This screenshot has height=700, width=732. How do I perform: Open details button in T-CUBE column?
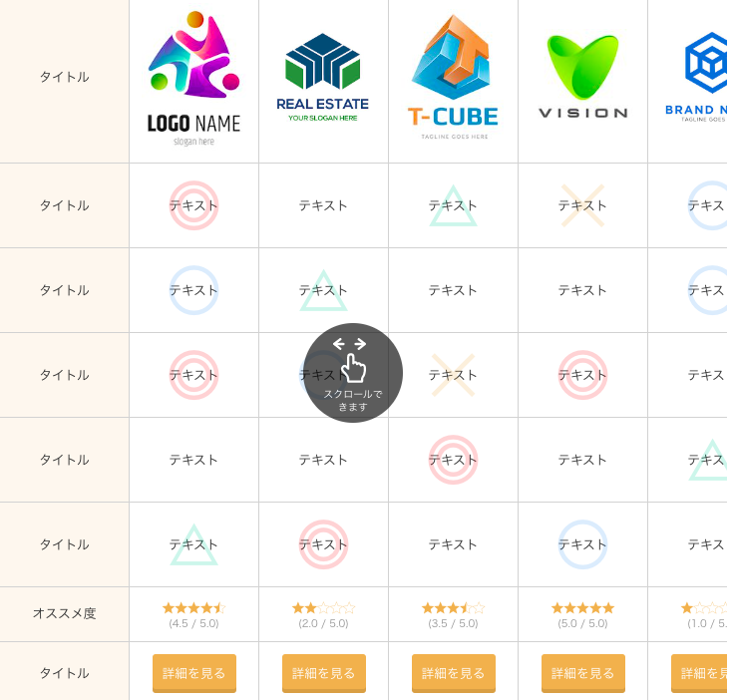point(454,673)
